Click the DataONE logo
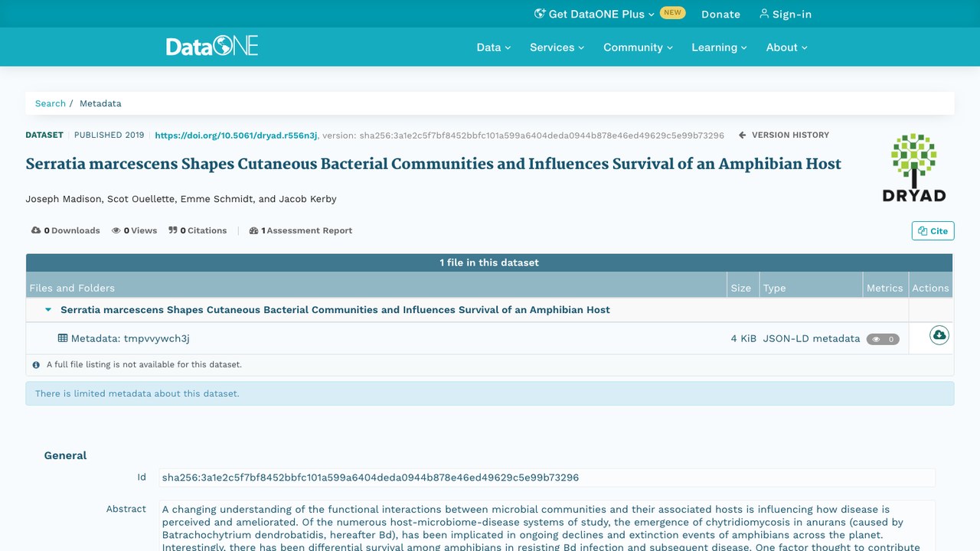This screenshot has height=551, width=980. (x=212, y=47)
